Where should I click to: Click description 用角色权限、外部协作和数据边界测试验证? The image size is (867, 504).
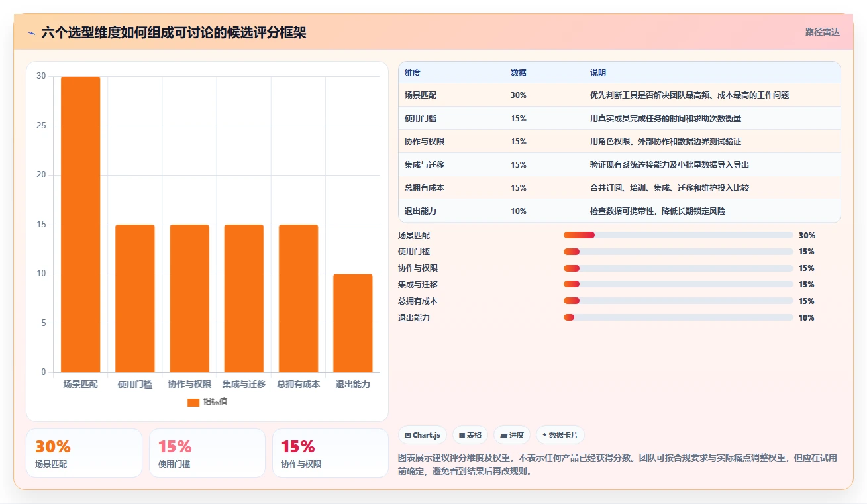[666, 142]
